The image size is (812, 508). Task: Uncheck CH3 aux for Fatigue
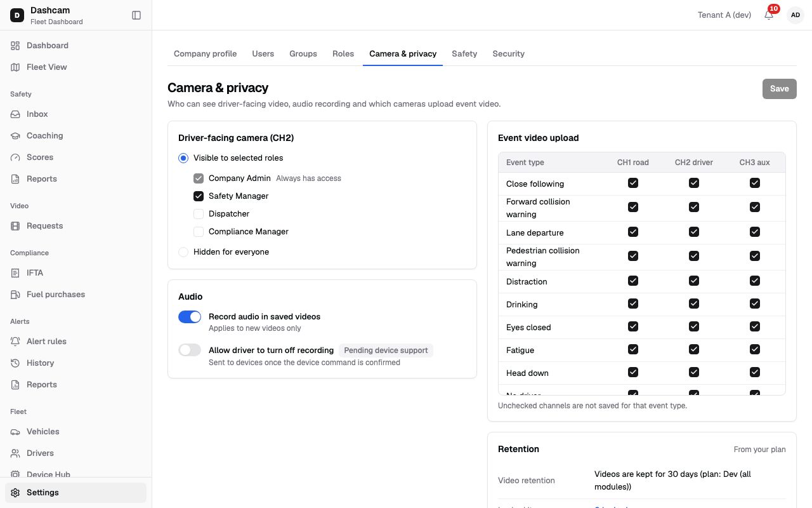[755, 349]
